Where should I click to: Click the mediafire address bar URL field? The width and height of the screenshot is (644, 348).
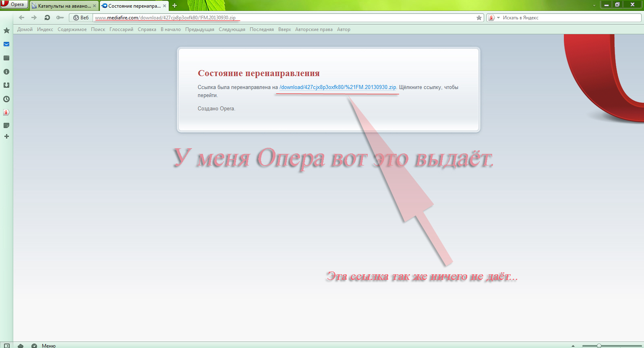284,18
